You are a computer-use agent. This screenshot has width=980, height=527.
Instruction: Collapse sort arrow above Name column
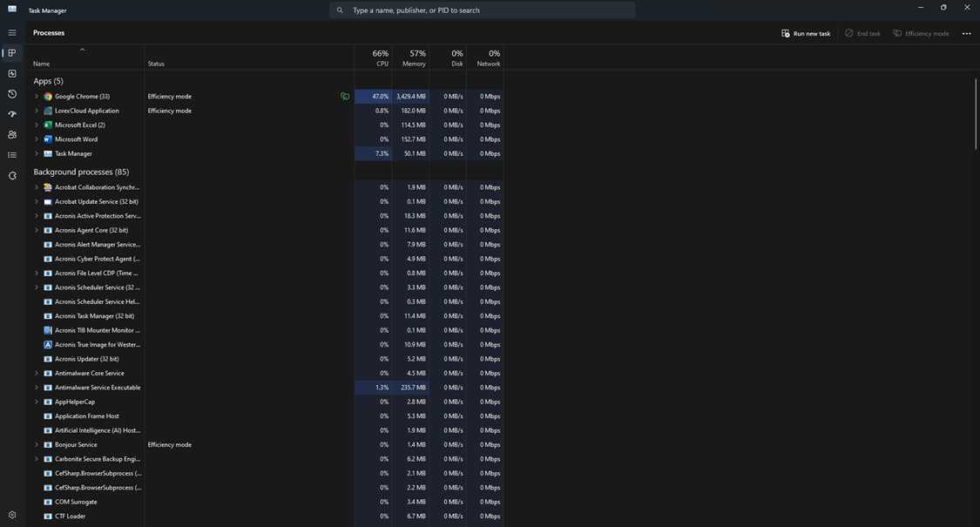coord(82,50)
